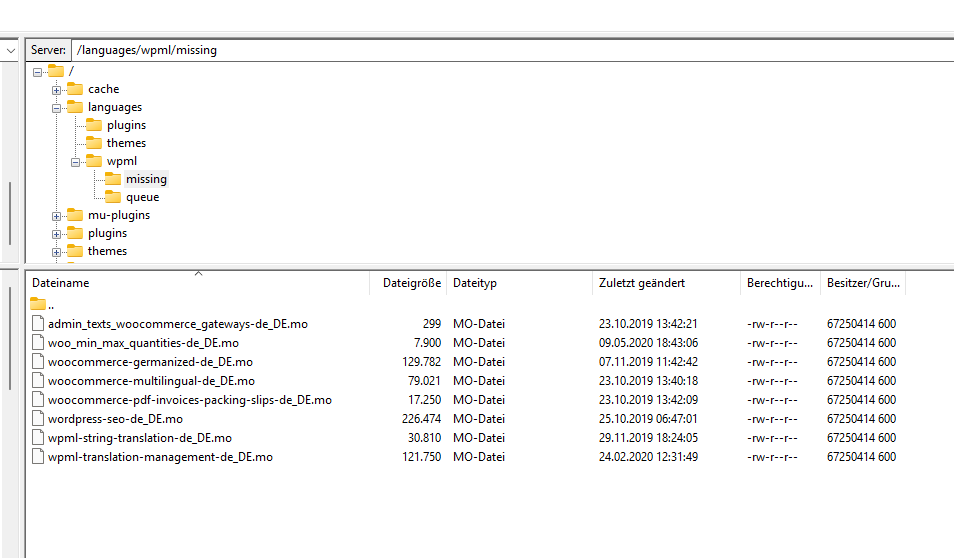Screen dimensions: 954x558
Task: Select the missing tree label
Action: pos(146,179)
